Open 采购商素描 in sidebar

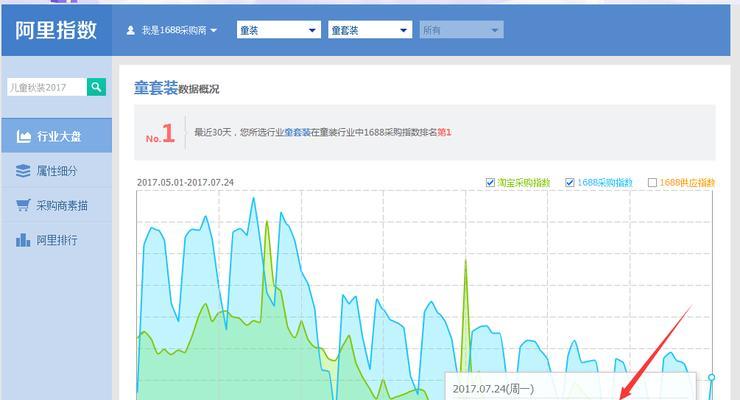click(x=57, y=205)
